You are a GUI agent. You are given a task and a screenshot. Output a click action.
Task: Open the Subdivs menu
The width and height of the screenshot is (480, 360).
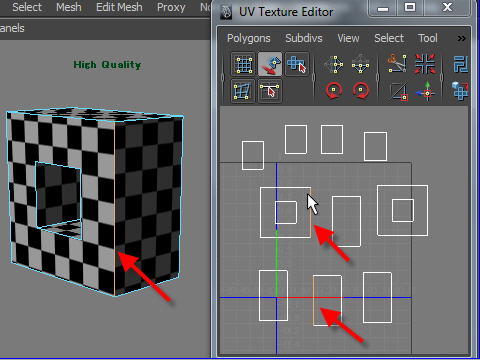coord(304,38)
